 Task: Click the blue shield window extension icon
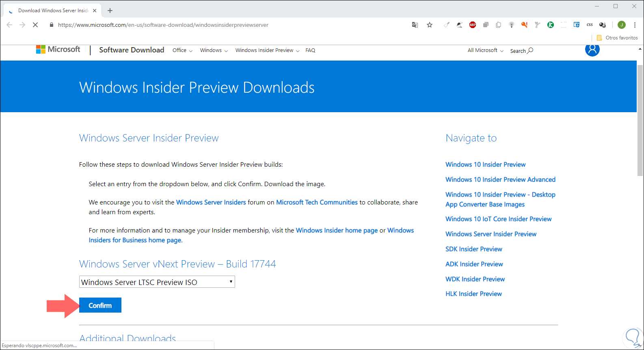[577, 25]
